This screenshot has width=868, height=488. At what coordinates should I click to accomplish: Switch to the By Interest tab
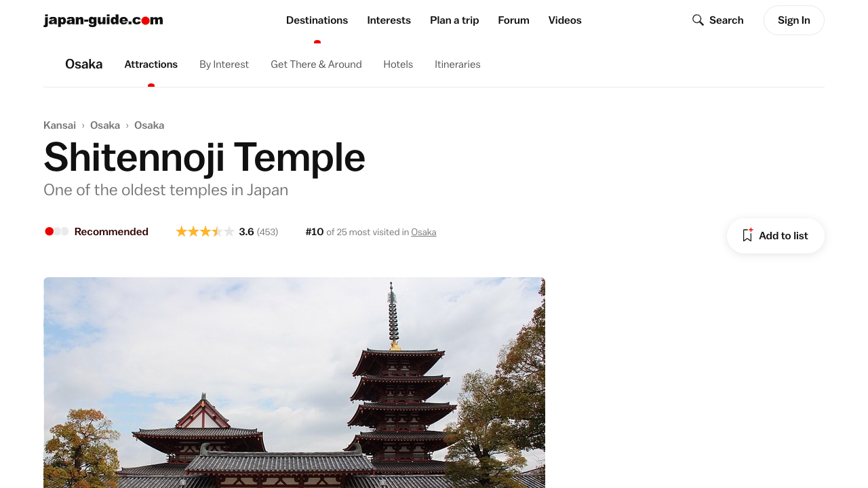point(224,64)
